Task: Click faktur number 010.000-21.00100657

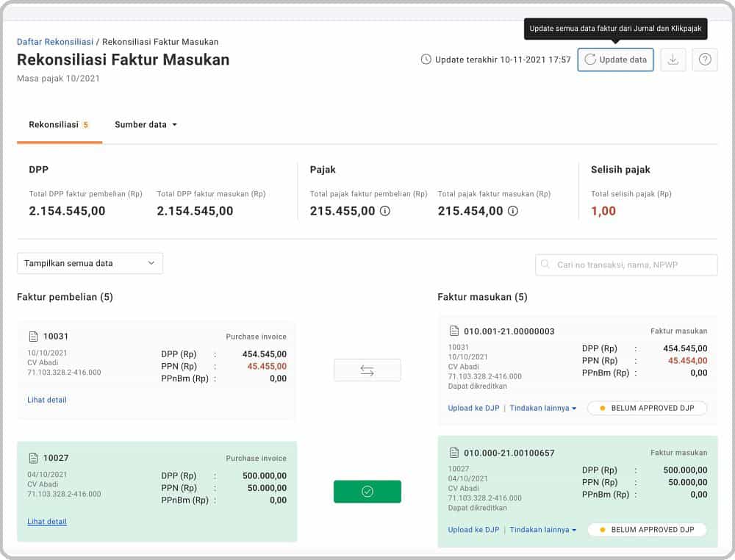Action: point(509,453)
